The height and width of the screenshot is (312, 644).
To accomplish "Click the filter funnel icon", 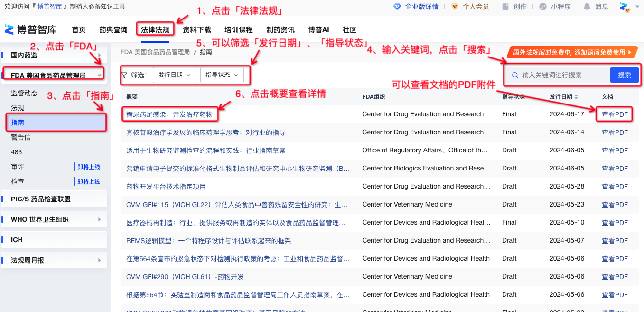I will click(124, 75).
